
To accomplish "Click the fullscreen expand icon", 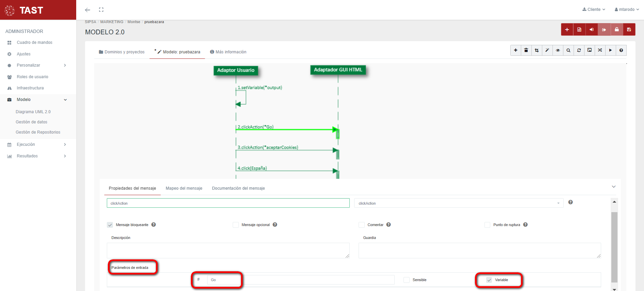I will [101, 10].
